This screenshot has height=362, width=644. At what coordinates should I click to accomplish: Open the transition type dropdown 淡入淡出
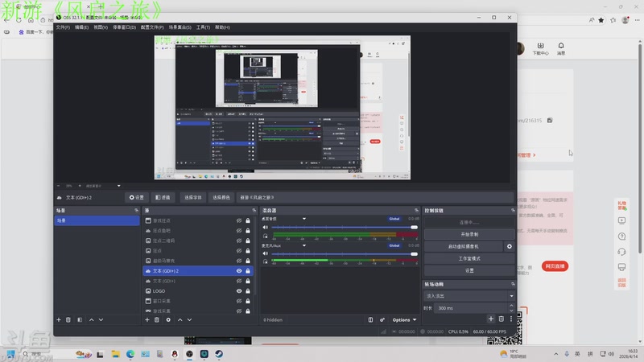pos(469,296)
